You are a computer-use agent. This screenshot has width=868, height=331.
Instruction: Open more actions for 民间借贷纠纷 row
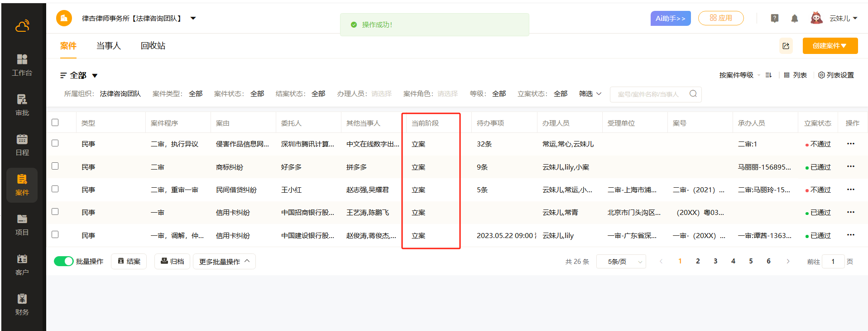point(851,190)
